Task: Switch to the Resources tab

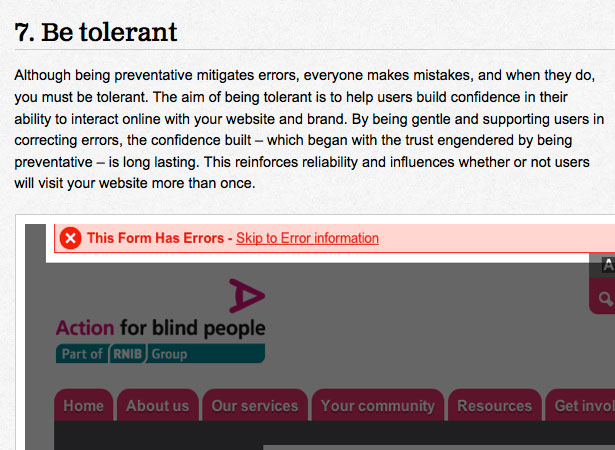Action: coord(495,405)
